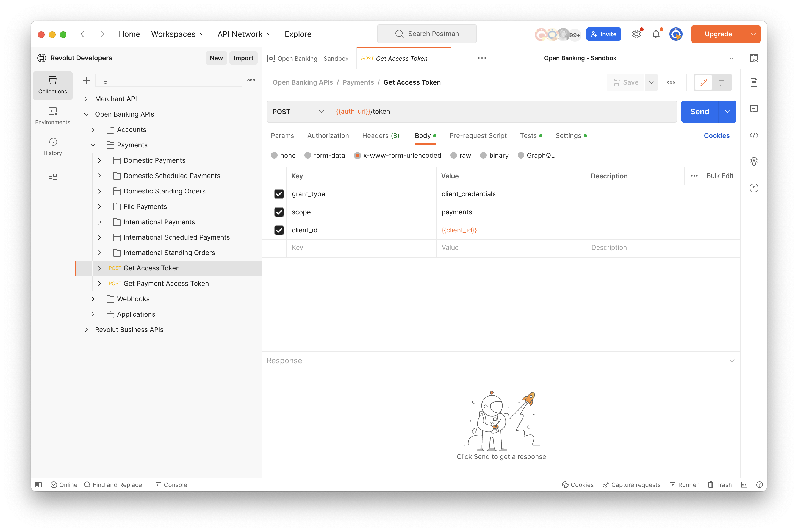Open the documentation icon in right sidebar
This screenshot has width=798, height=532.
[x=754, y=82]
